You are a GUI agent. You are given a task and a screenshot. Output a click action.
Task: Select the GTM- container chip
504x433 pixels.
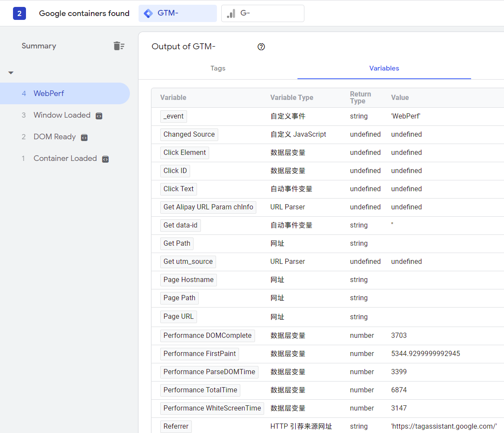(x=178, y=13)
